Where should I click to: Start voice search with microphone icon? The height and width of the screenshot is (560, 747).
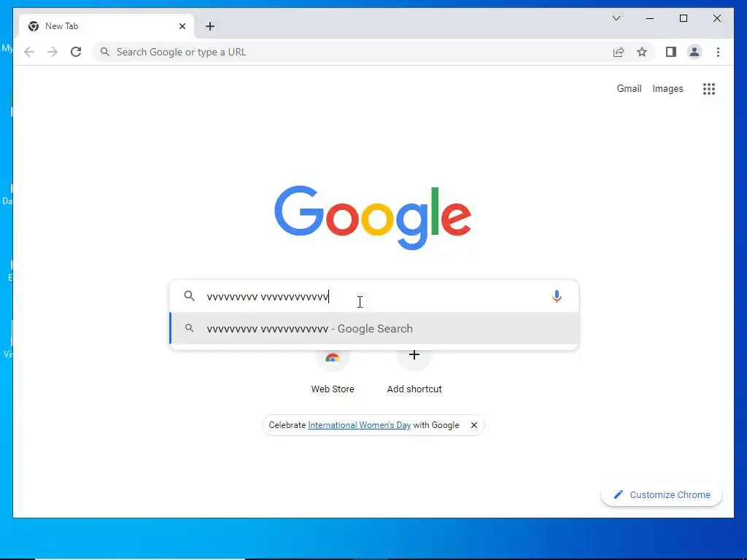click(557, 296)
